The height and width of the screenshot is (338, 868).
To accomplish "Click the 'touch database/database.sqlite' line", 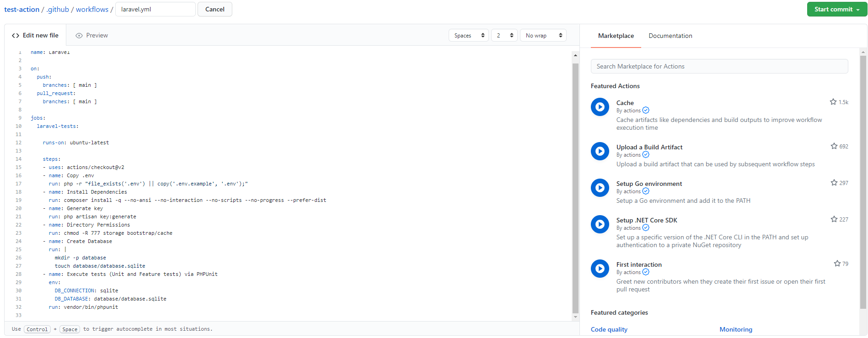I will tap(100, 266).
